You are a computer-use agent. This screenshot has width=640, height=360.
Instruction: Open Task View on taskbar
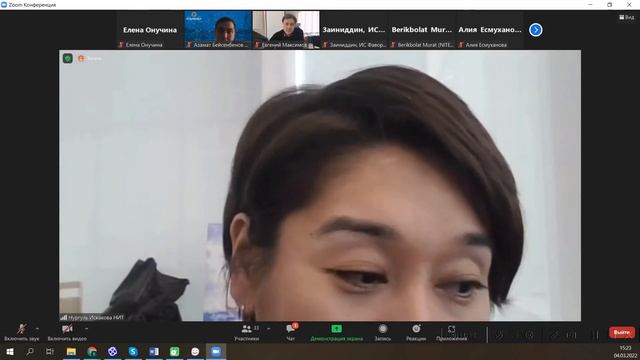point(50,351)
